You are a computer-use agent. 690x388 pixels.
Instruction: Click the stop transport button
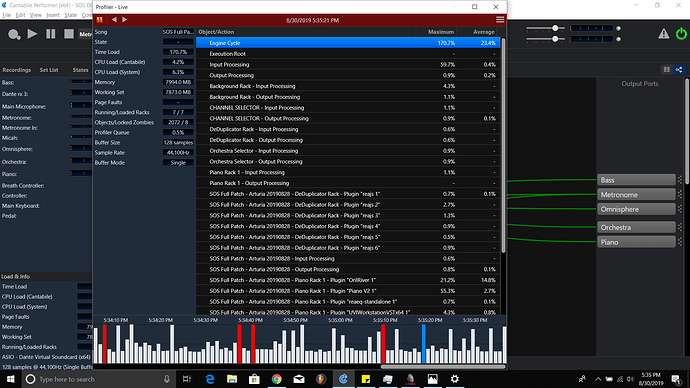click(69, 34)
